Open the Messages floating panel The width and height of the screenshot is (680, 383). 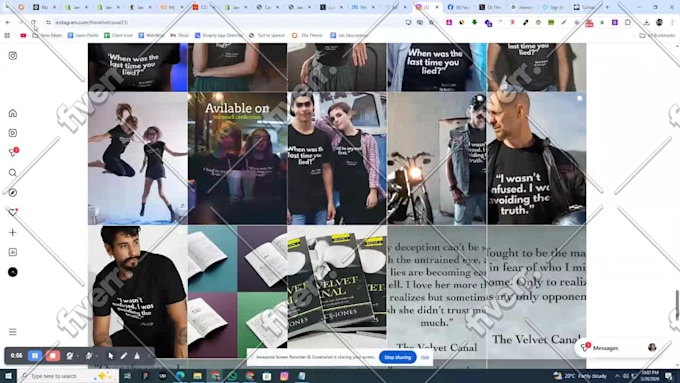pos(619,348)
